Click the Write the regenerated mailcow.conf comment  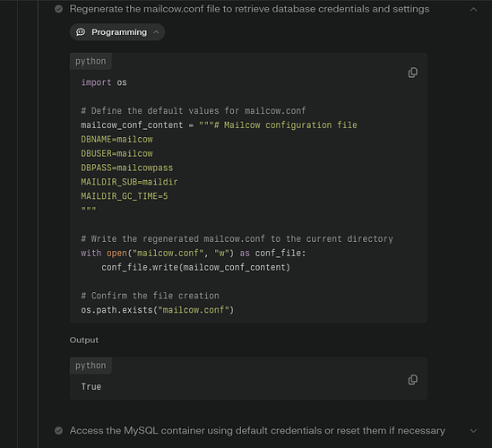click(x=237, y=238)
